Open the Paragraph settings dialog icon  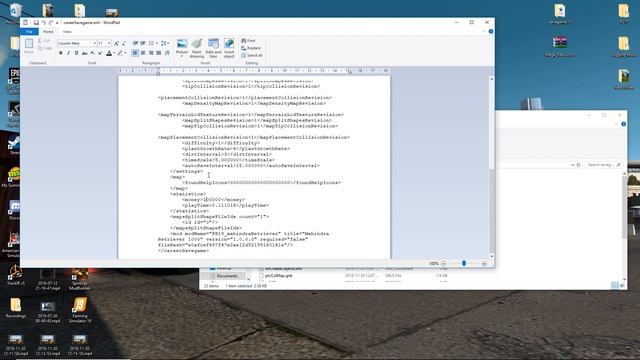[x=167, y=53]
